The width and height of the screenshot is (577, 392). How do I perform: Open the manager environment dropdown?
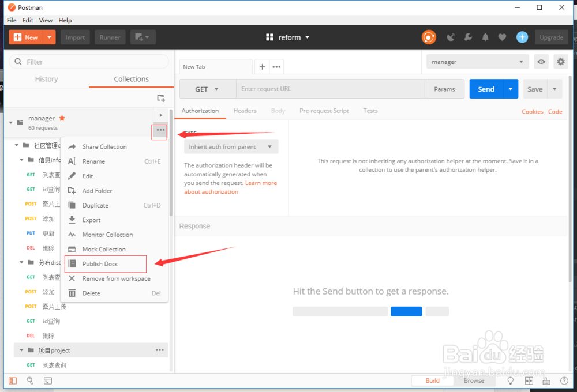point(477,61)
